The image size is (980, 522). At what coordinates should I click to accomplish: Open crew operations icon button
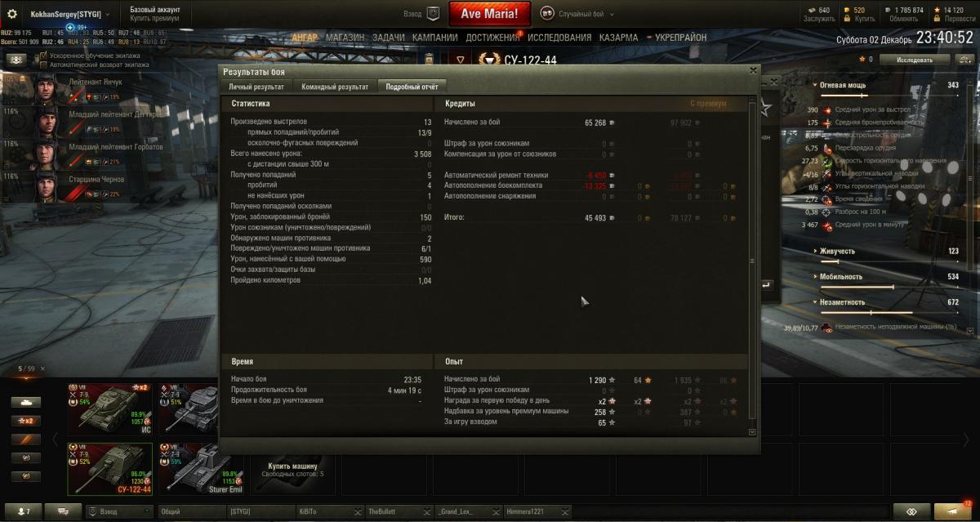pos(16,60)
